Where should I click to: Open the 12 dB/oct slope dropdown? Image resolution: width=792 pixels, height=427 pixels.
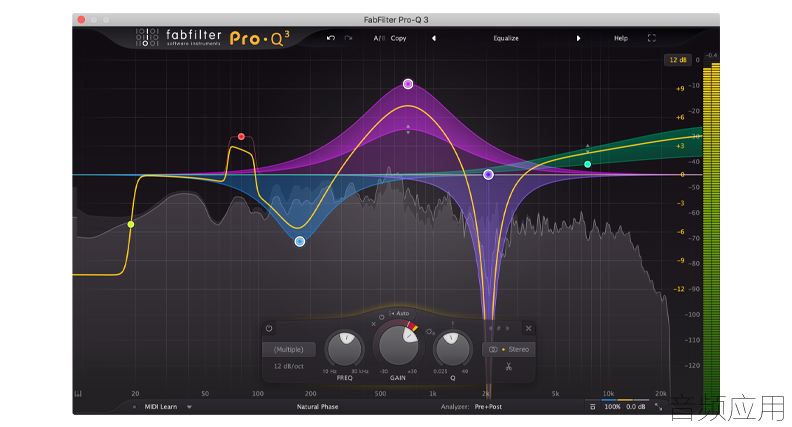(289, 366)
